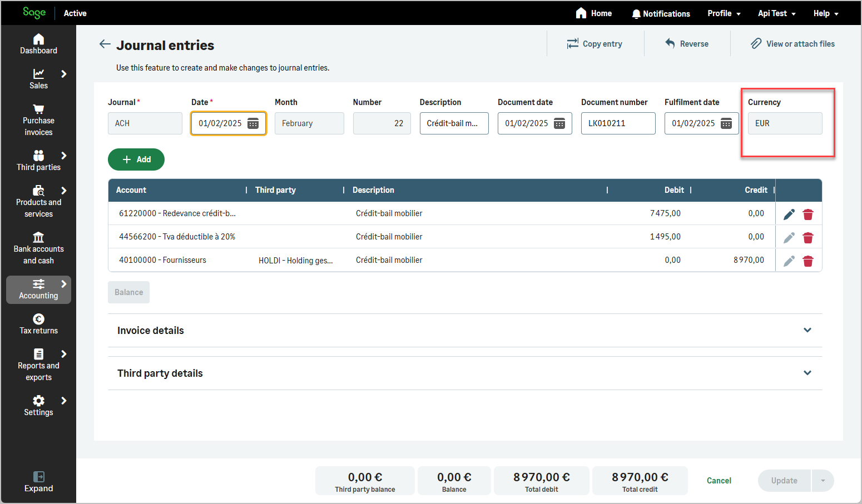Go back using the left arrow

(105, 44)
